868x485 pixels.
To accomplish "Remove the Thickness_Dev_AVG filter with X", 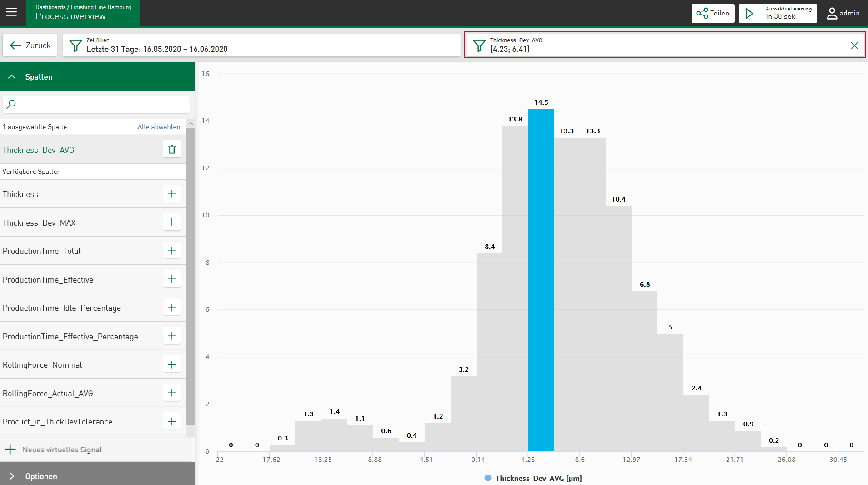I will [x=854, y=45].
